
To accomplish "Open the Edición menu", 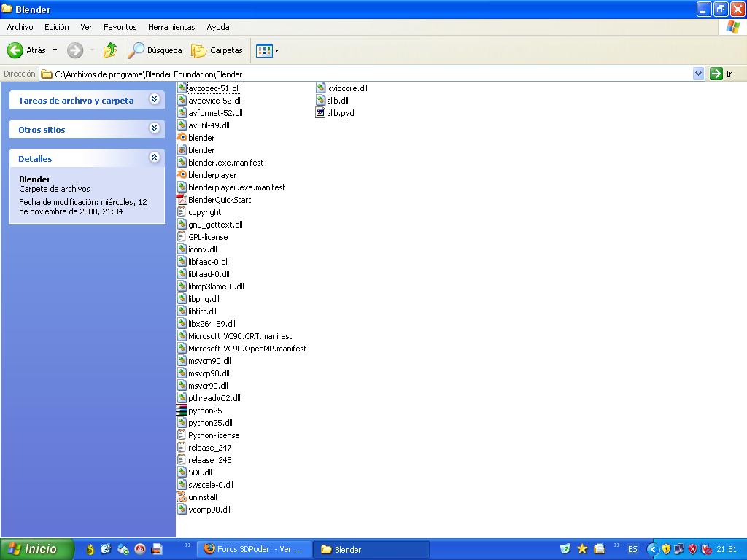I will [57, 27].
